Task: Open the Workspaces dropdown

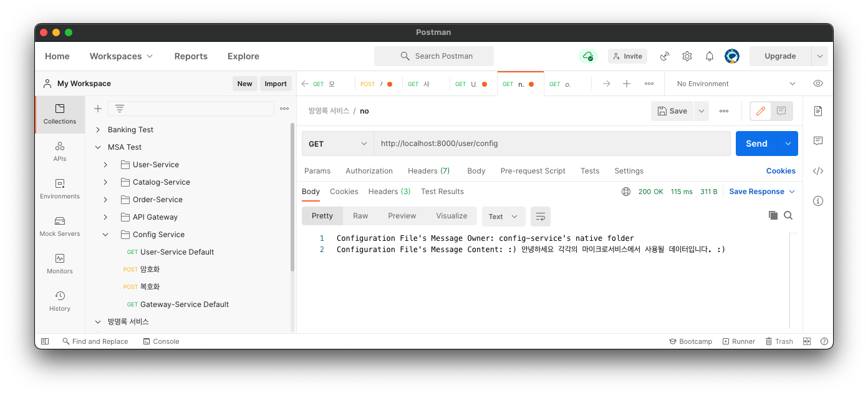Action: pyautogui.click(x=121, y=56)
